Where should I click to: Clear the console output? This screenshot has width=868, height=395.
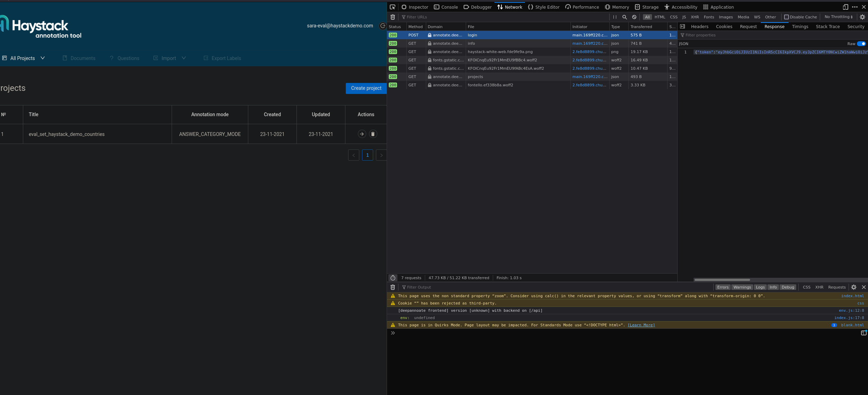pos(393,287)
